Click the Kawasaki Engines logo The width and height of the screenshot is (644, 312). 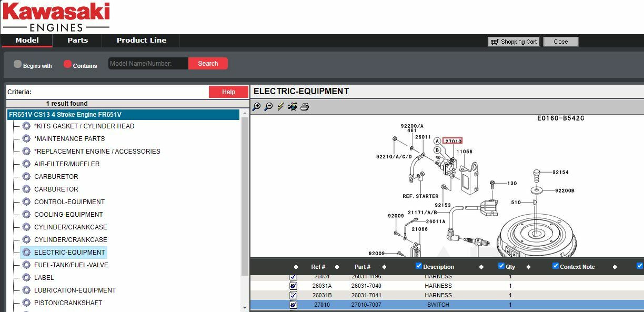(56, 17)
